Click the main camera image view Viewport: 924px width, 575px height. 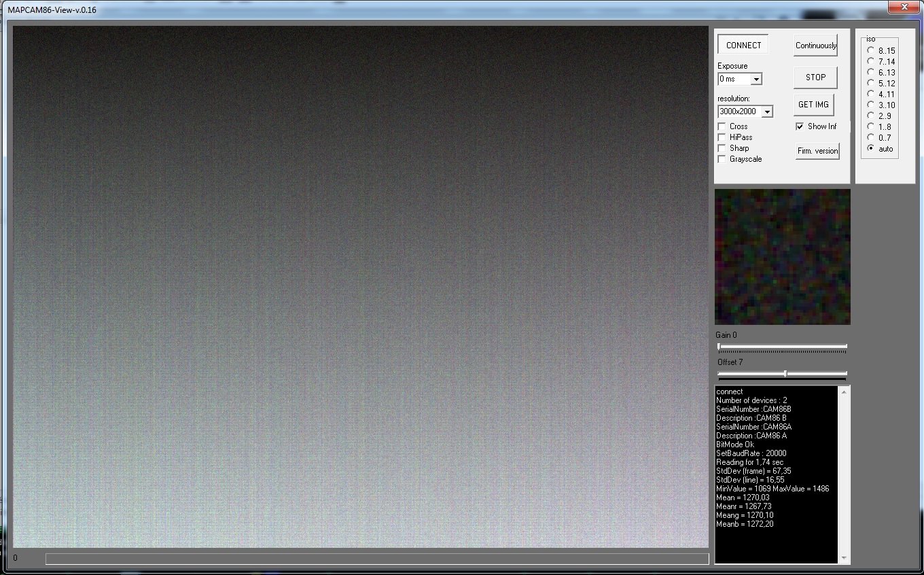pyautogui.click(x=361, y=287)
